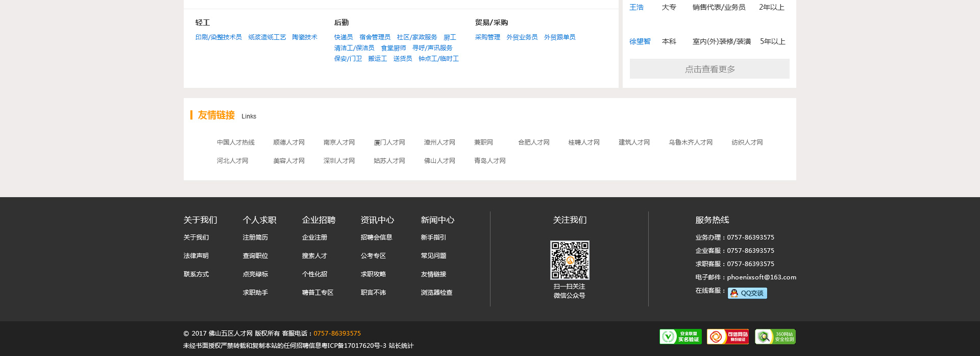This screenshot has height=356, width=980.
Task: Open 王浩's resume link
Action: [x=636, y=7]
